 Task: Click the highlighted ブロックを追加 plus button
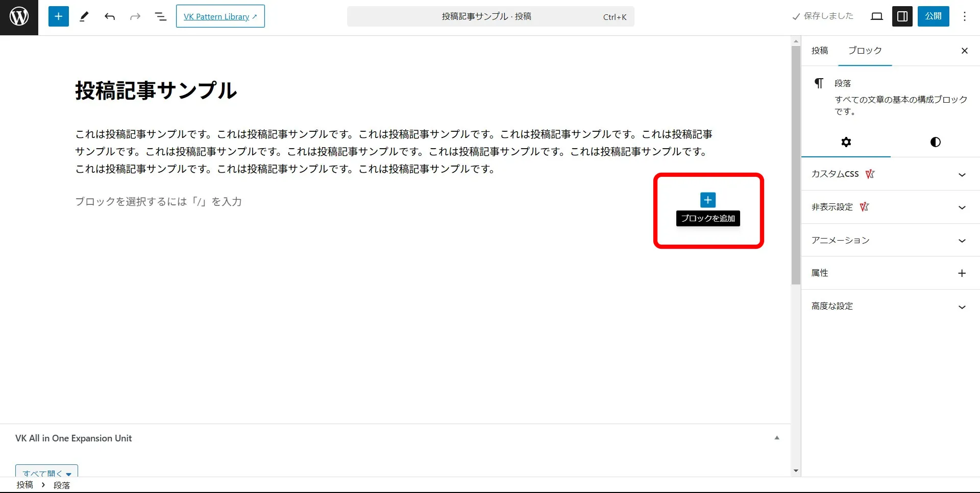707,200
